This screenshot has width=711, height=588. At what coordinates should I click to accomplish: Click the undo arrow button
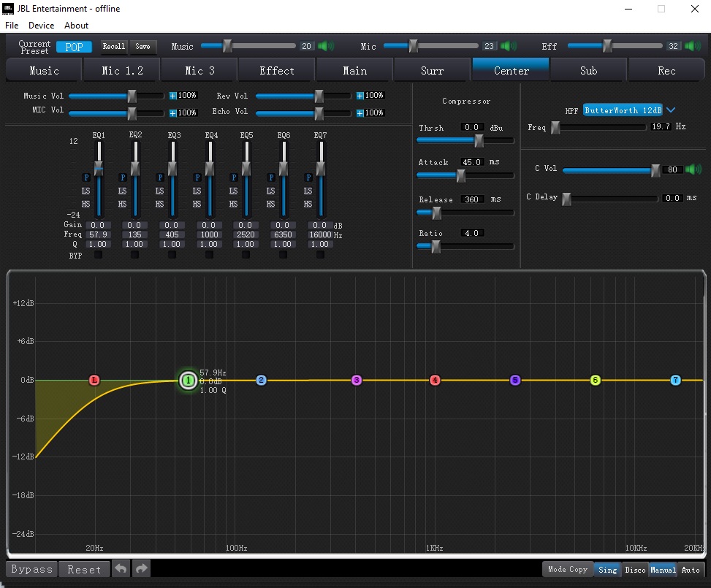121,568
